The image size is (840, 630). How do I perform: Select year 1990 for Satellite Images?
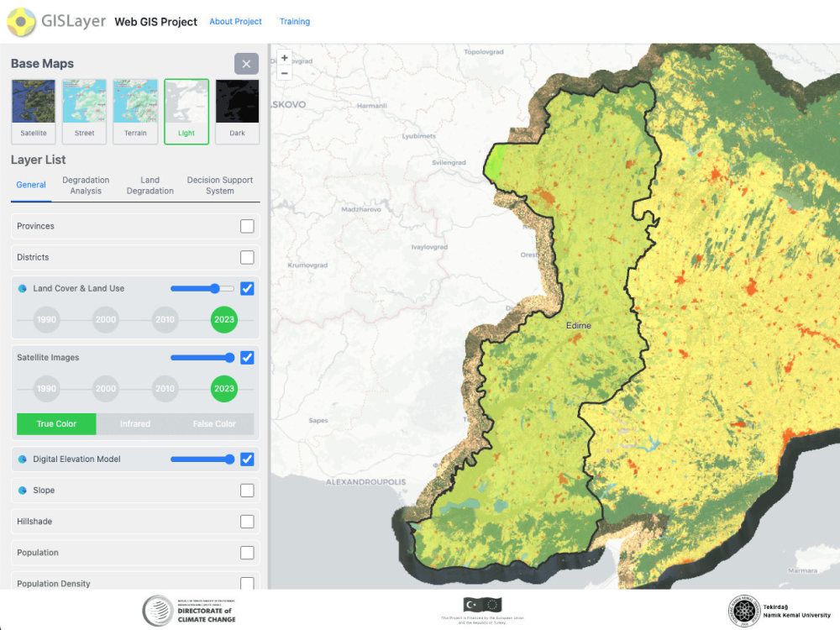click(x=46, y=388)
